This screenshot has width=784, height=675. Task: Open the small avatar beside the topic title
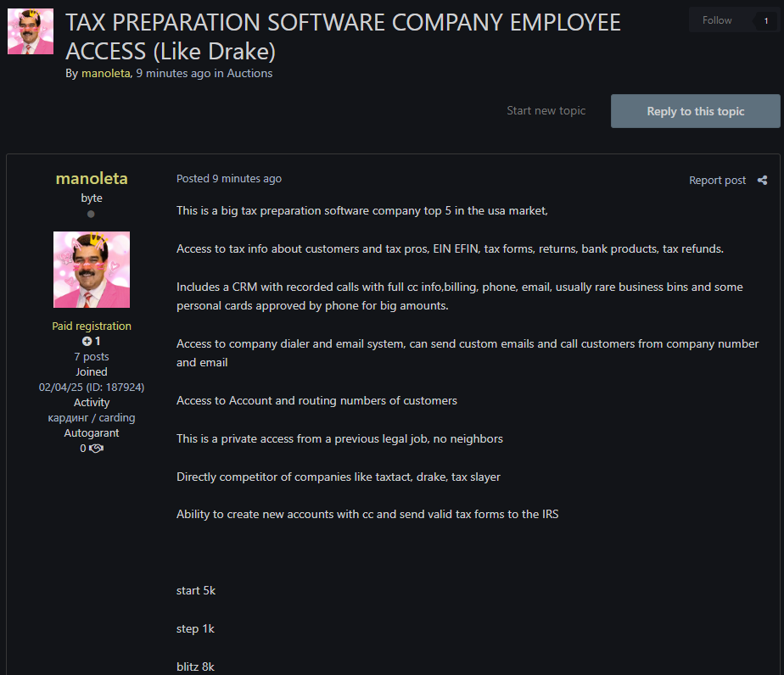click(31, 31)
